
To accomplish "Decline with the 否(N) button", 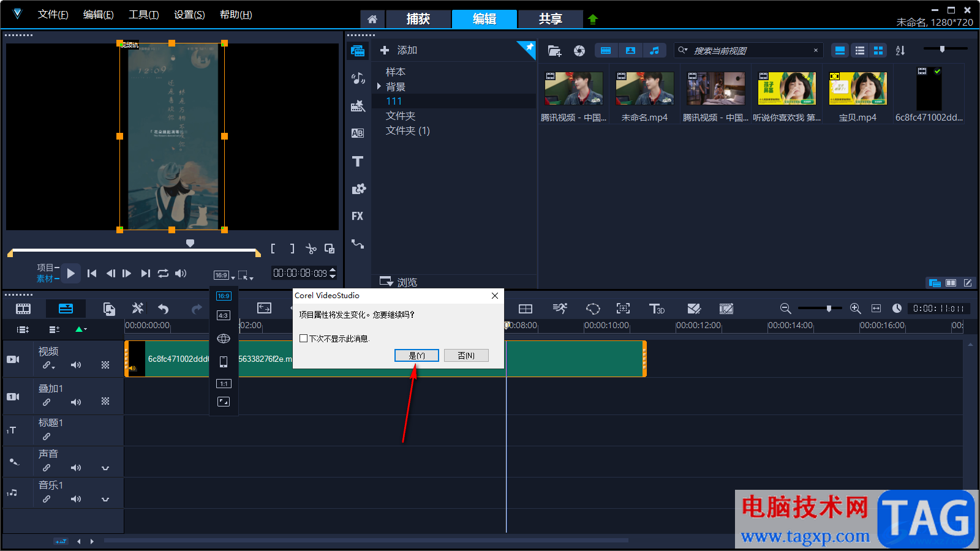I will pyautogui.click(x=466, y=356).
